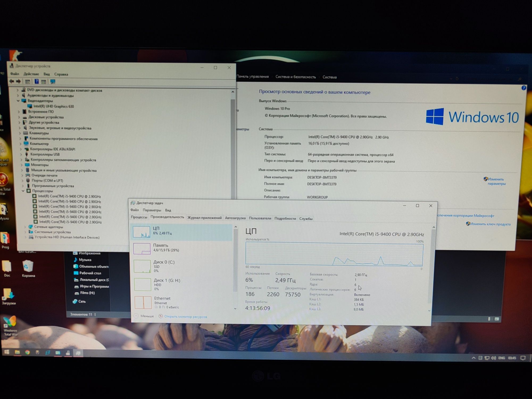Click the Device Manager tree vertical scrollbar
The width and height of the screenshot is (532, 399).
233,149
